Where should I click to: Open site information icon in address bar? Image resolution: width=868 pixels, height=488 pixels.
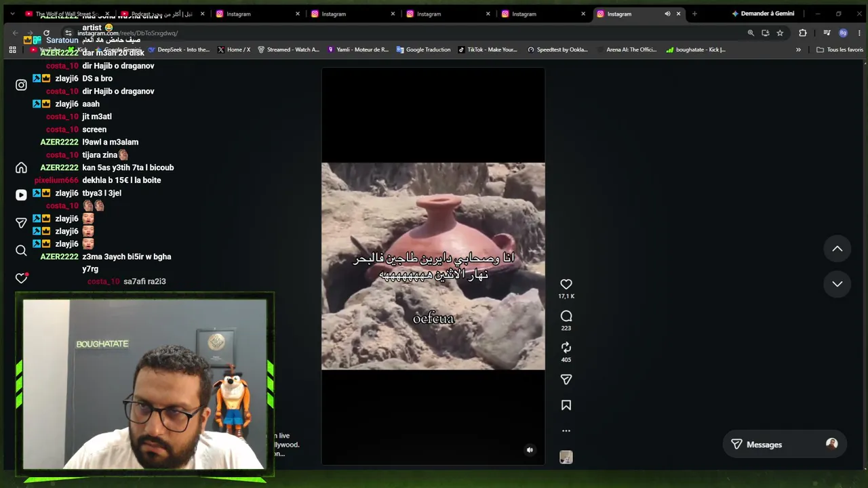[68, 33]
